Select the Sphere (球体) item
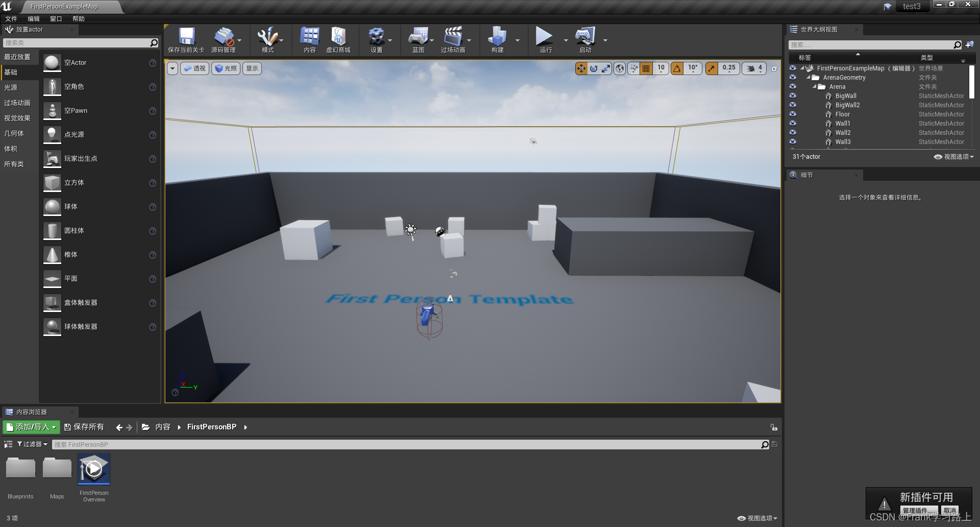This screenshot has height=527, width=980. [100, 207]
